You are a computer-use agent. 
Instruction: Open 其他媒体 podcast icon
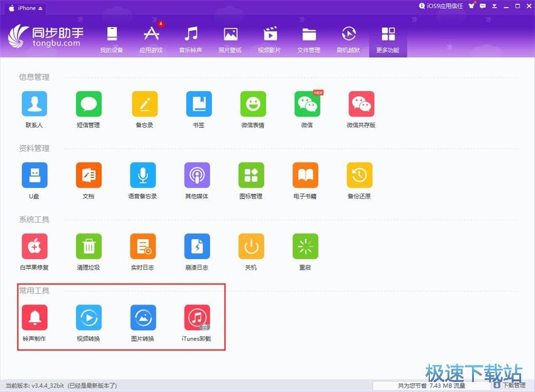click(x=197, y=175)
